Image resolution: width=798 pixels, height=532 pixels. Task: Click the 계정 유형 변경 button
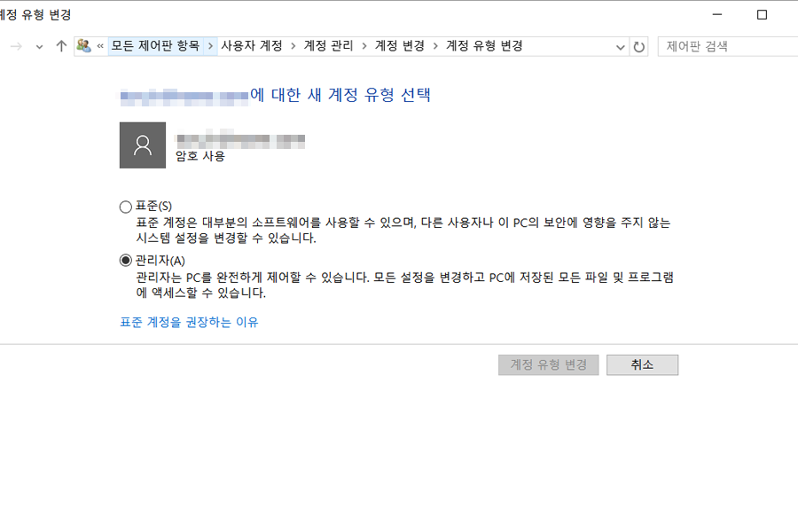tap(549, 364)
